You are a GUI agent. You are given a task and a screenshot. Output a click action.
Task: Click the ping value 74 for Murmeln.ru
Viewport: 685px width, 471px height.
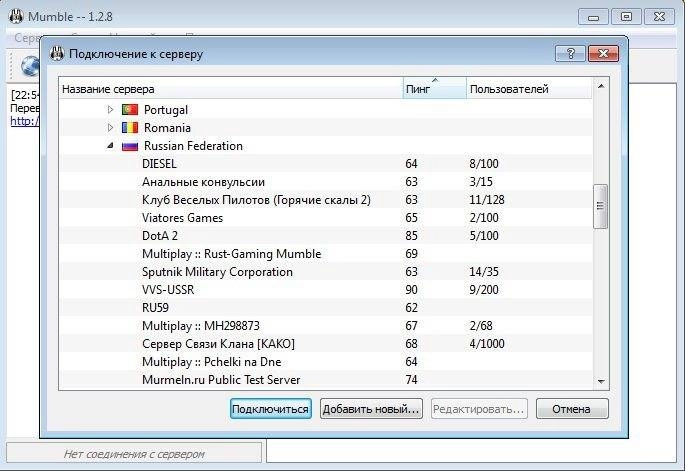(x=411, y=379)
